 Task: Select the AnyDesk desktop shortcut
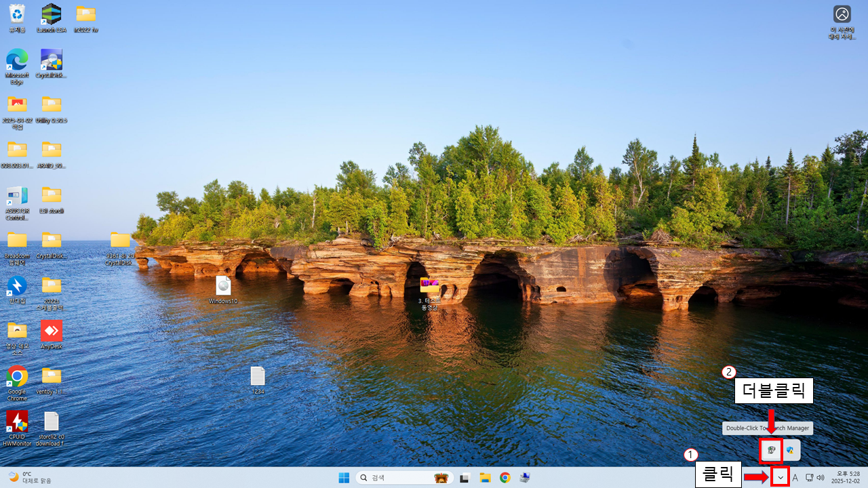tap(51, 331)
